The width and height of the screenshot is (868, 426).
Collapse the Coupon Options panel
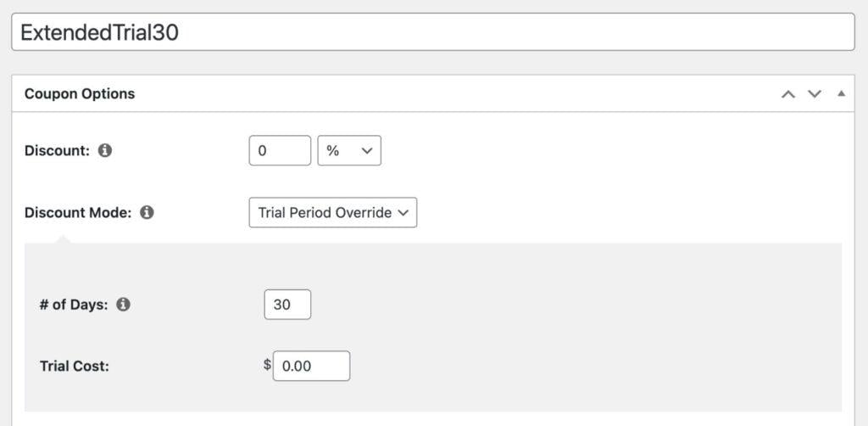point(841,93)
